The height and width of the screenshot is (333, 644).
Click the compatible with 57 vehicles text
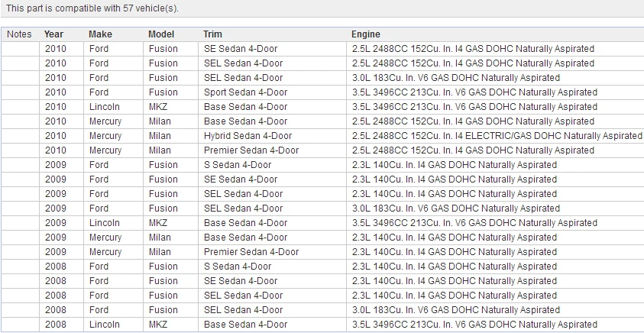92,8
